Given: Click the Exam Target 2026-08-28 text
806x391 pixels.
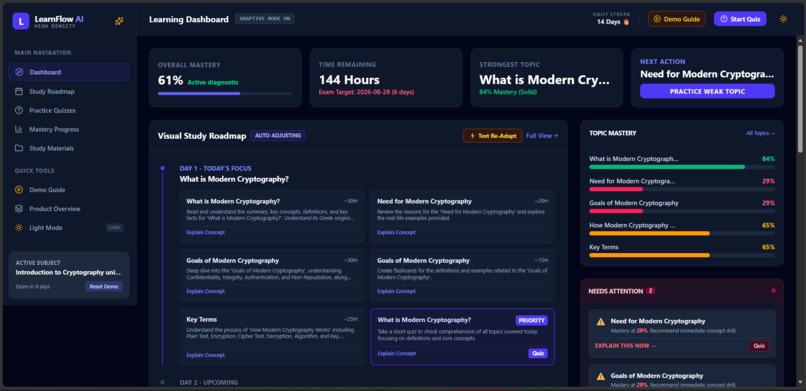Looking at the screenshot, I should (366, 92).
